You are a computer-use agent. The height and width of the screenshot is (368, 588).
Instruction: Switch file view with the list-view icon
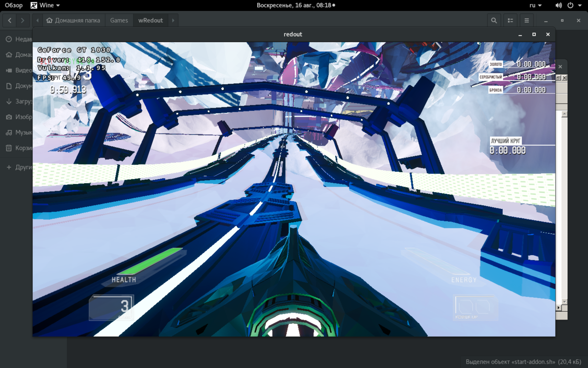[x=510, y=21]
